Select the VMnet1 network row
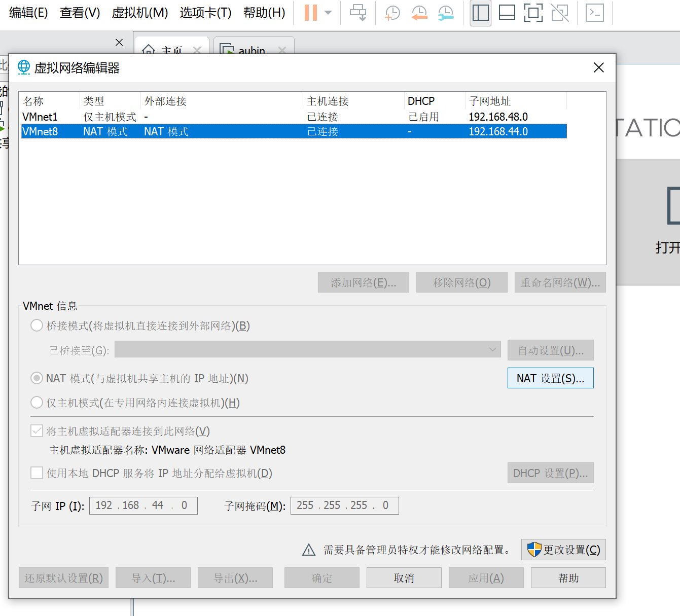Viewport: 680px width, 616px height. tap(294, 117)
